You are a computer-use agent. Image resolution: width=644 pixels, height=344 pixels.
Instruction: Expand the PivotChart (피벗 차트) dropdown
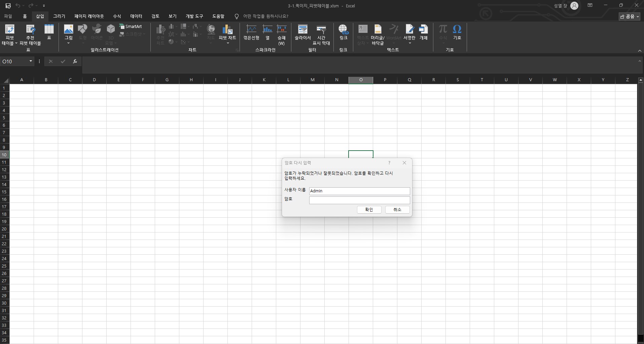[x=228, y=43]
